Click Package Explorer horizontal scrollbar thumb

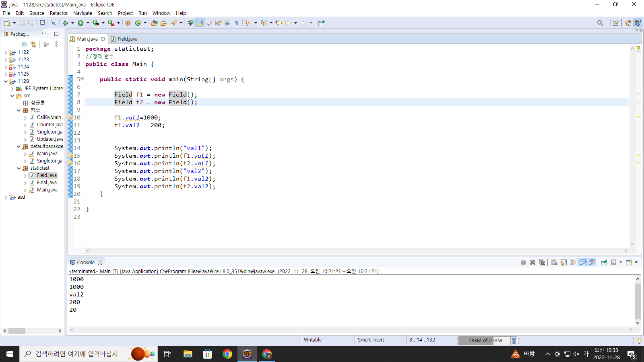[x=17, y=331]
